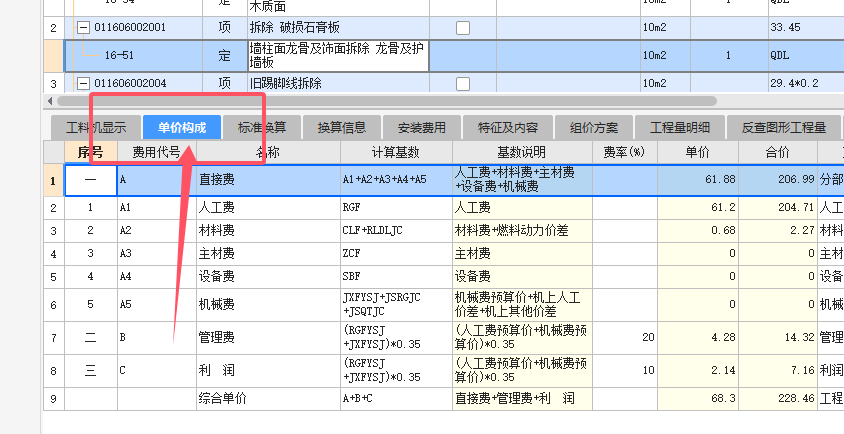
Task: Click the ZCF calculation base cell
Action: click(396, 253)
